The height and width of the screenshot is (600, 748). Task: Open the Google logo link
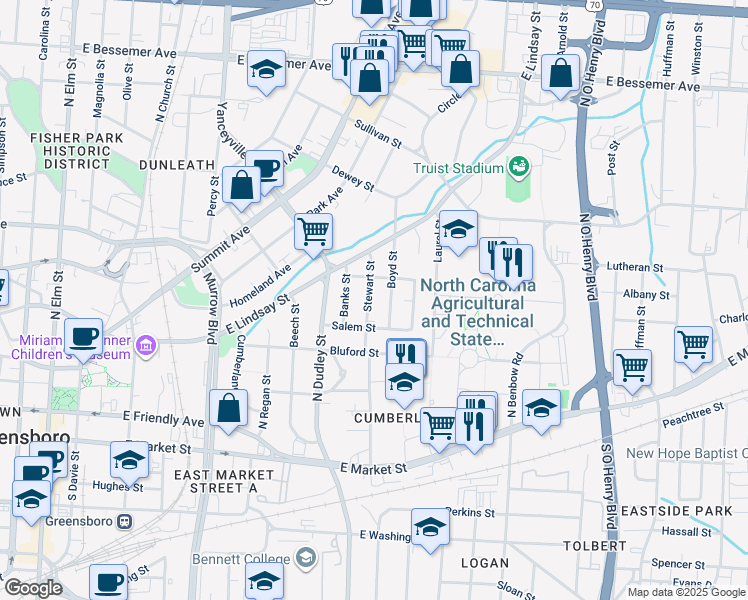point(33,588)
